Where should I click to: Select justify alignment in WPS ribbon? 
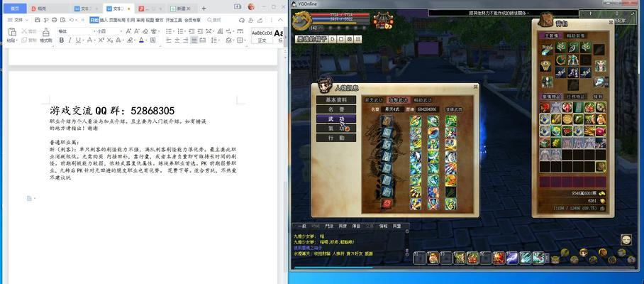click(x=194, y=40)
